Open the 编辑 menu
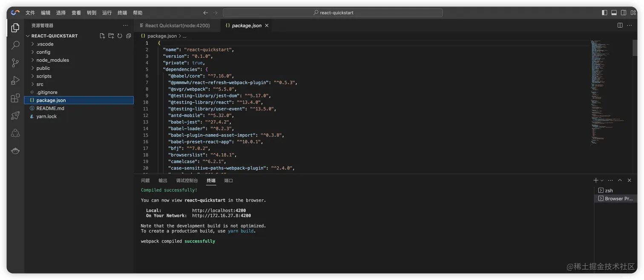The height and width of the screenshot is (280, 644). (x=46, y=13)
